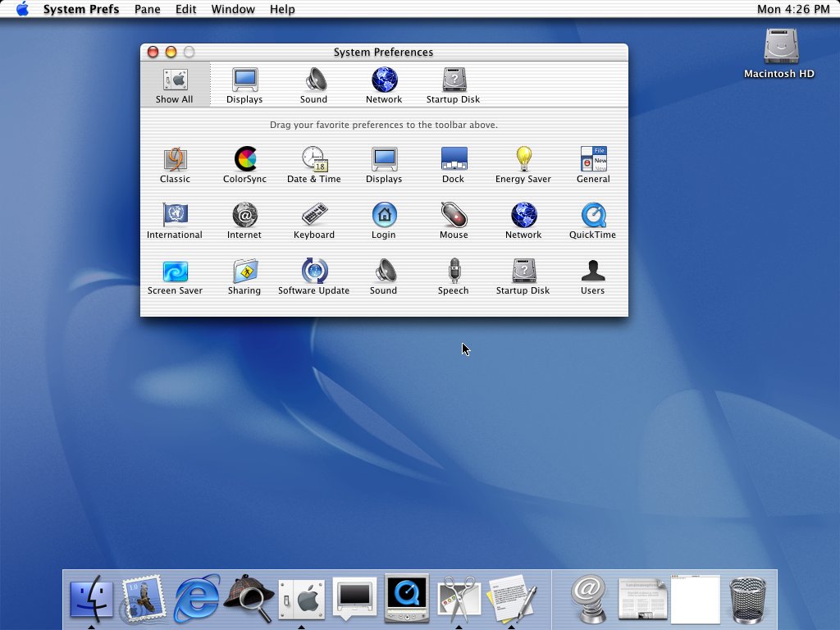
Task: Open the Trash in the Dock
Action: (x=748, y=600)
